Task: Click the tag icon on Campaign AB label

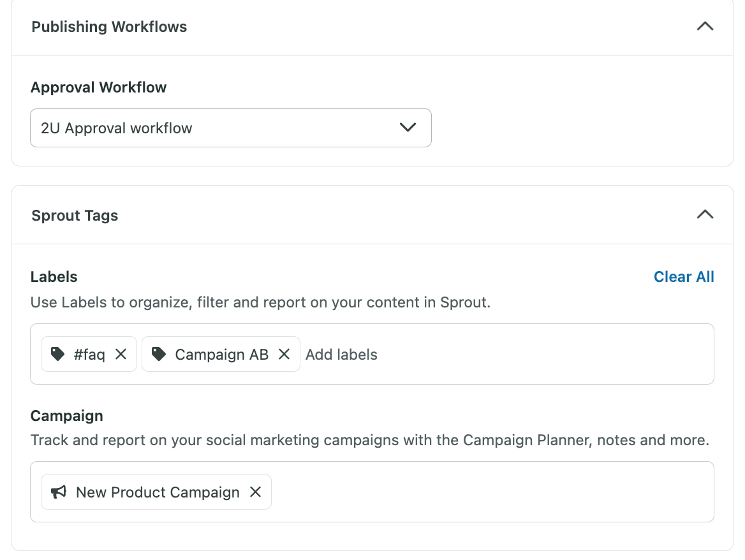Action: click(x=158, y=354)
